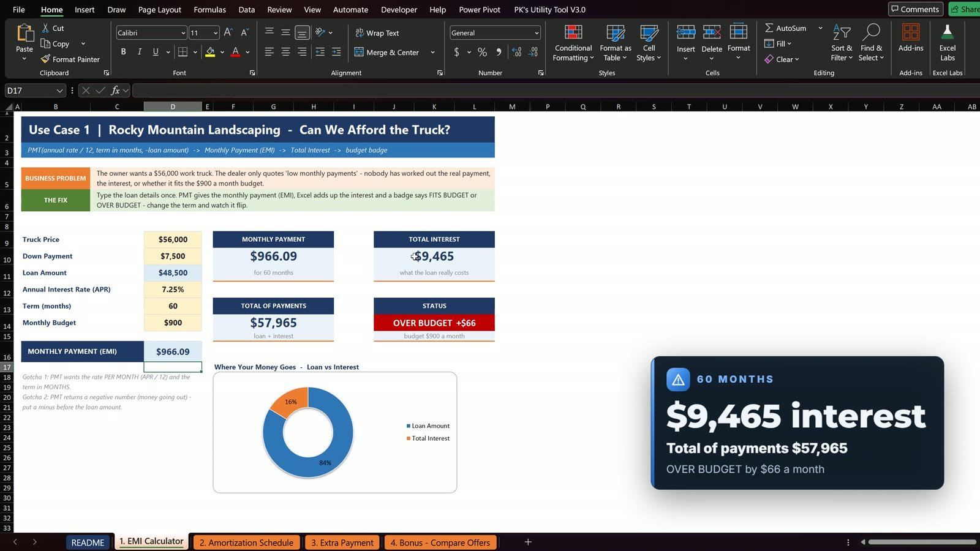The image size is (980, 551).
Task: Open Format as Table gallery
Action: pyautogui.click(x=615, y=43)
